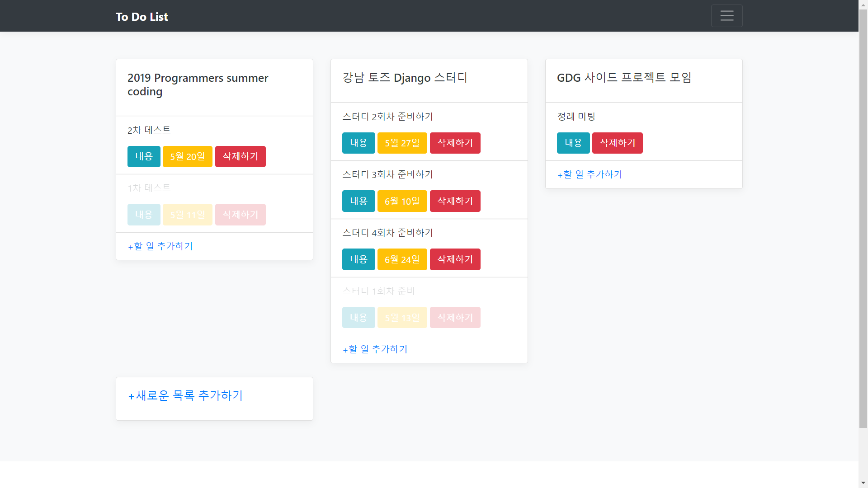Add a task under the 강남 토즈 Django 스터디 list

click(x=375, y=349)
